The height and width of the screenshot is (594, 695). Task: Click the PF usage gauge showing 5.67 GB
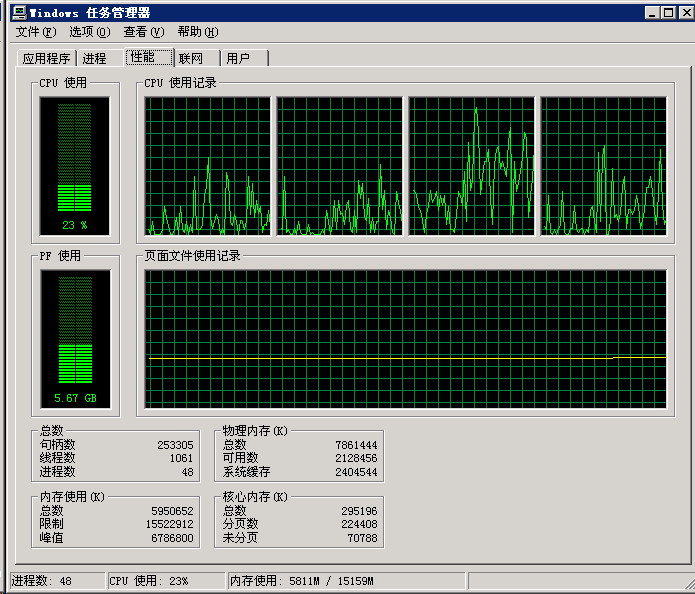[75, 339]
